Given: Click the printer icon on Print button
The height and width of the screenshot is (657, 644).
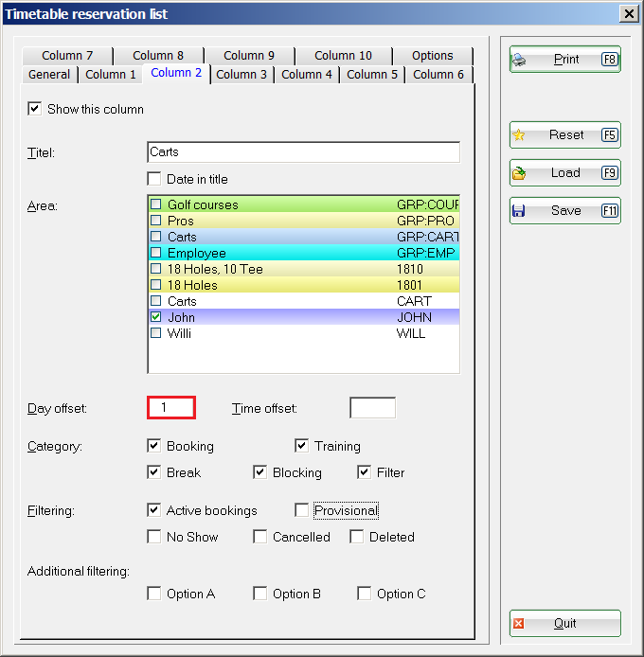Looking at the screenshot, I should [519, 60].
